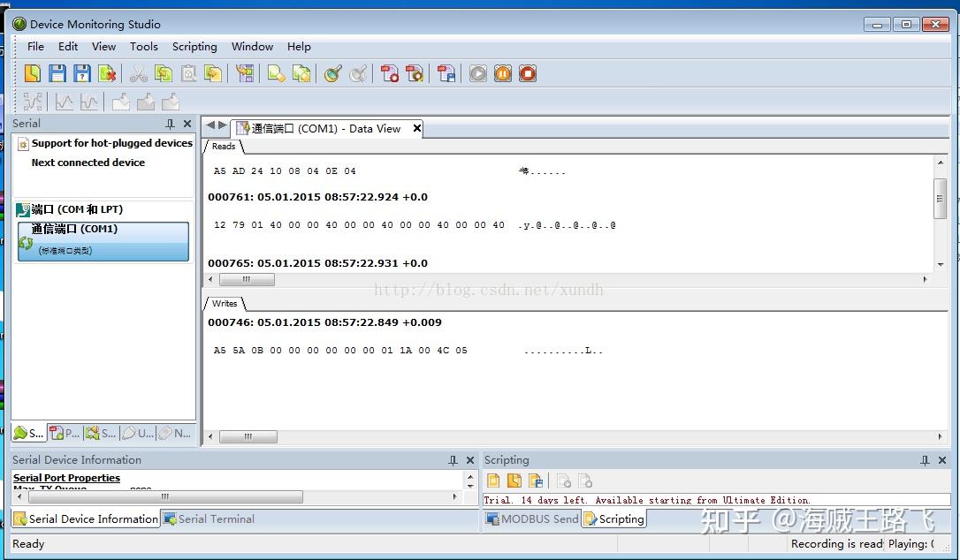Screen dimensions: 960x560
Task: Click read timestamp 000761: 05.01.2015 08:57:22.924
Action: tap(317, 197)
